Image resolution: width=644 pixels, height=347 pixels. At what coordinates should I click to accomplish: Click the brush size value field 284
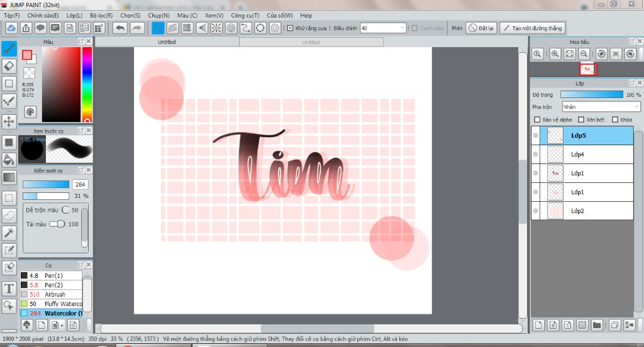pos(80,184)
